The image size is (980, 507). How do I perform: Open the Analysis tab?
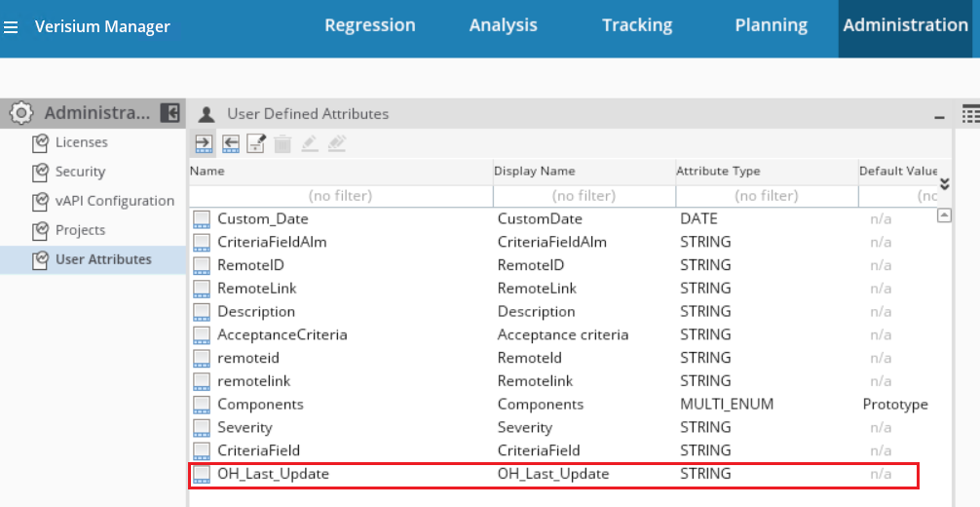503,25
